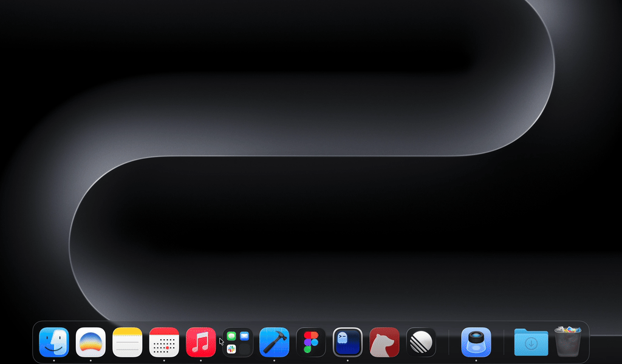Open the Linear app icon
Viewport: 622px width, 364px height.
pyautogui.click(x=421, y=342)
